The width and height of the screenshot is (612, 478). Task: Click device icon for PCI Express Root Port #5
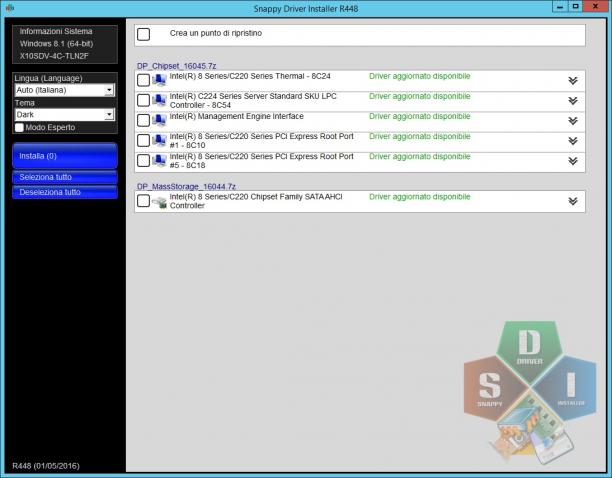(159, 160)
